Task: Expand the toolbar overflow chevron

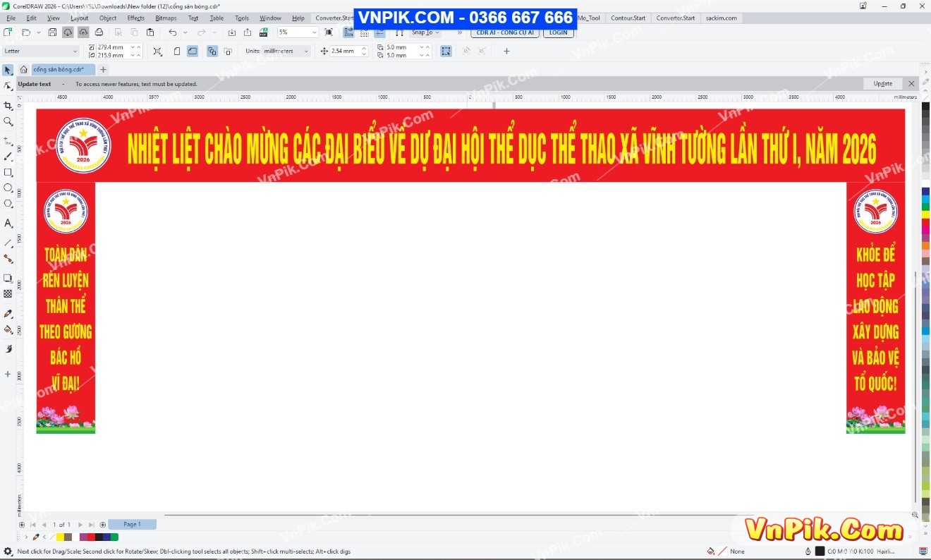Action: point(460,32)
